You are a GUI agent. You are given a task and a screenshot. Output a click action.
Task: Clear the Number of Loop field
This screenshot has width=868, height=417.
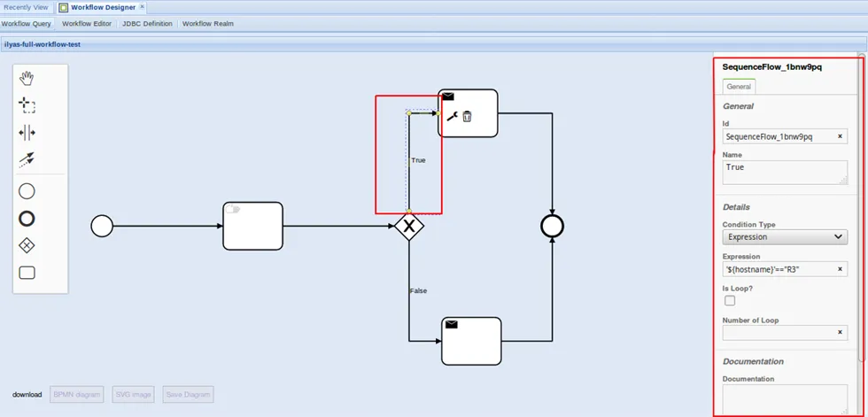(x=840, y=332)
